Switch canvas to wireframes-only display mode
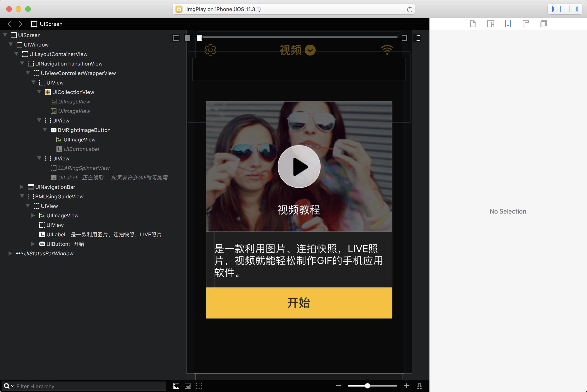587x392 pixels. pos(176,38)
